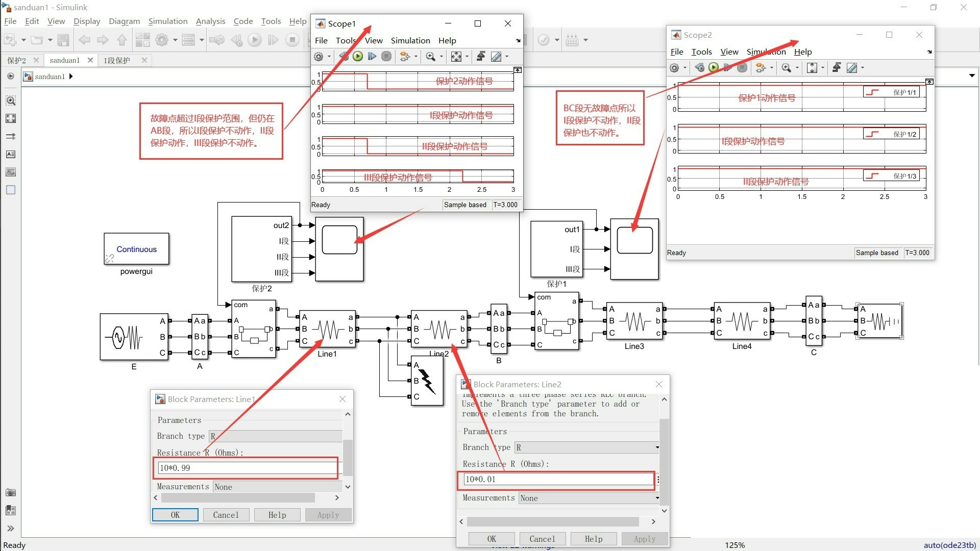
Task: Click Cancel in Line2 parameters dialog
Action: coord(542,539)
